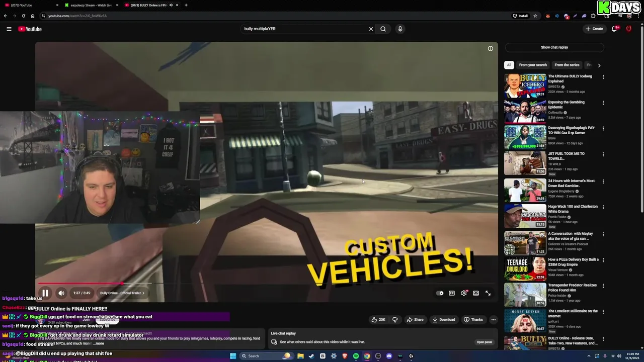
Task: Start voice search with the microphone
Action: (x=400, y=29)
